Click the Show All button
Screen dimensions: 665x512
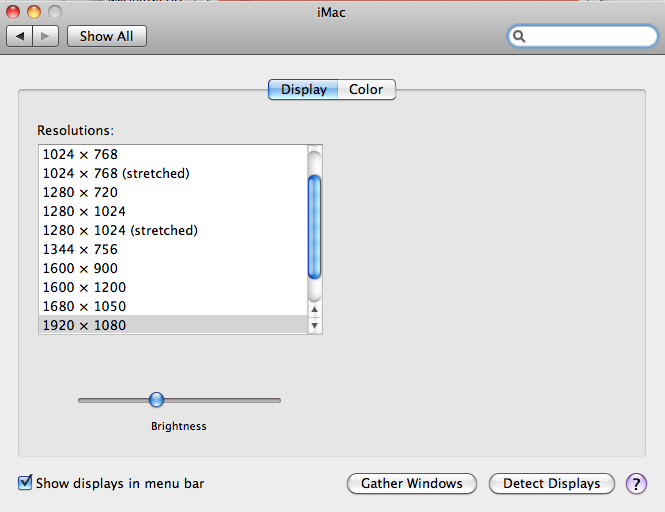107,36
